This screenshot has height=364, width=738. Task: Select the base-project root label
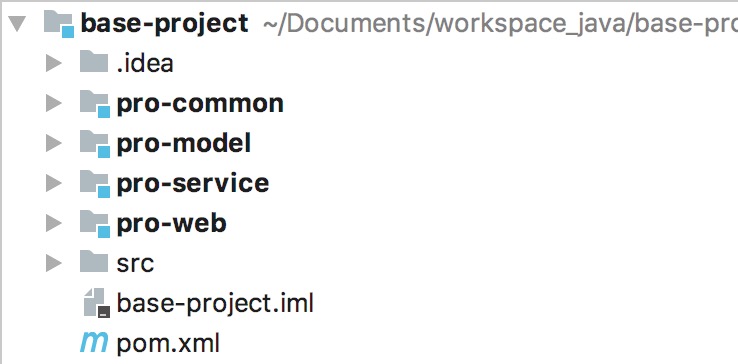[x=165, y=24]
